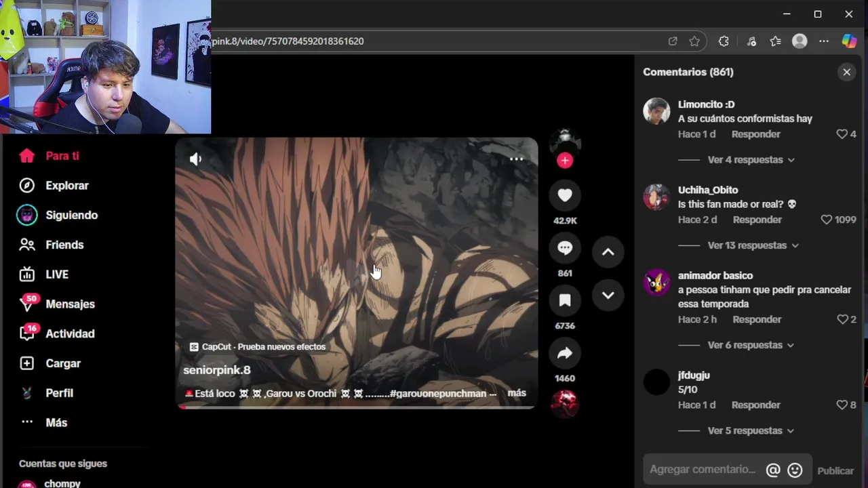Mute the video with the speaker icon
The width and height of the screenshot is (868, 488).
click(x=195, y=159)
